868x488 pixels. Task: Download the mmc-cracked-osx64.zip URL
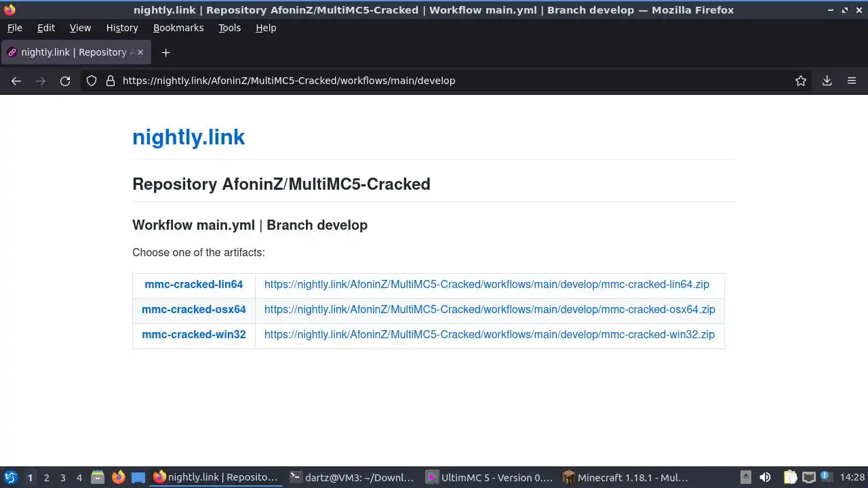[x=490, y=310]
